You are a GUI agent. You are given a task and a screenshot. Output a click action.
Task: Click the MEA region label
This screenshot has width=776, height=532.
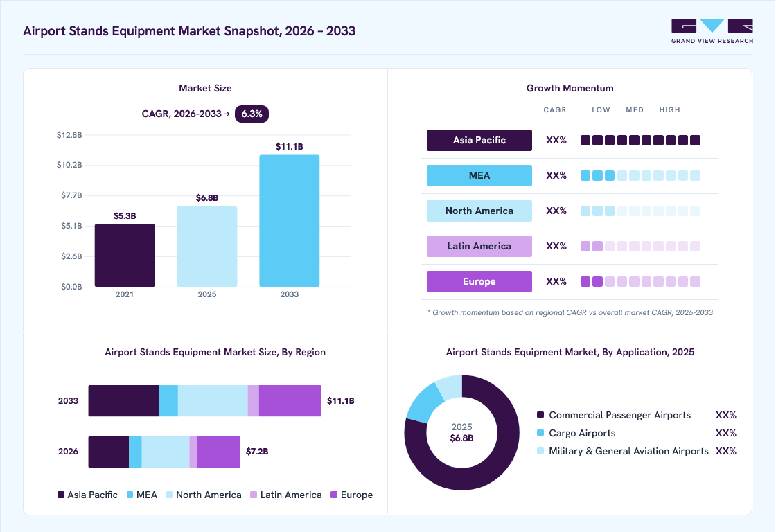(x=479, y=176)
